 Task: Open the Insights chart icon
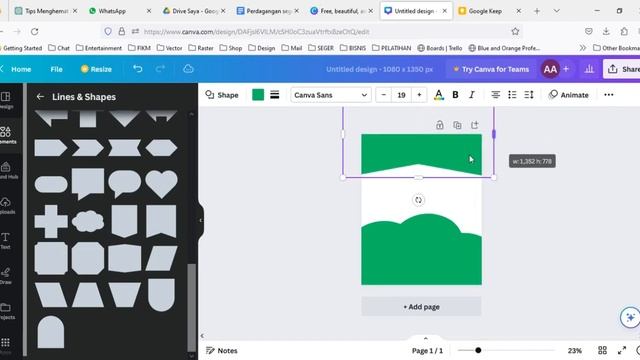[x=589, y=69]
